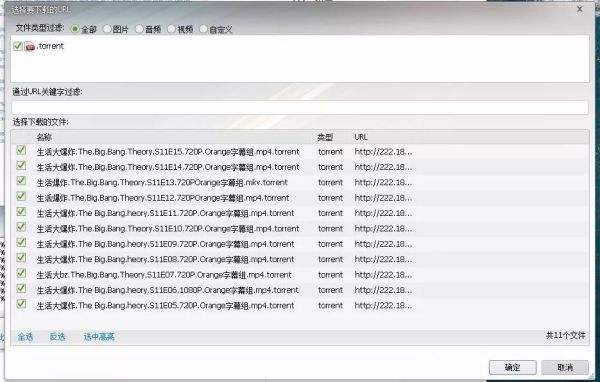The image size is (600, 382).
Task: Click the 反选 link
Action: click(x=57, y=337)
